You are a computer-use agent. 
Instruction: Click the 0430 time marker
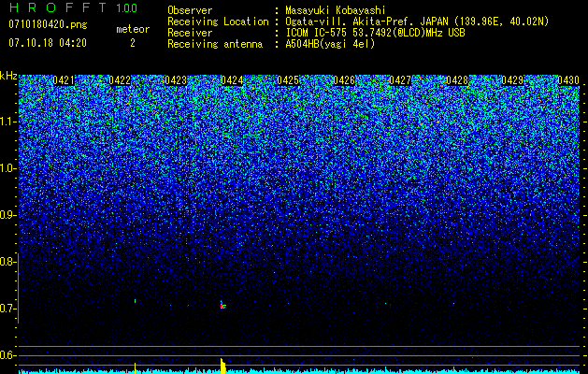[568, 80]
